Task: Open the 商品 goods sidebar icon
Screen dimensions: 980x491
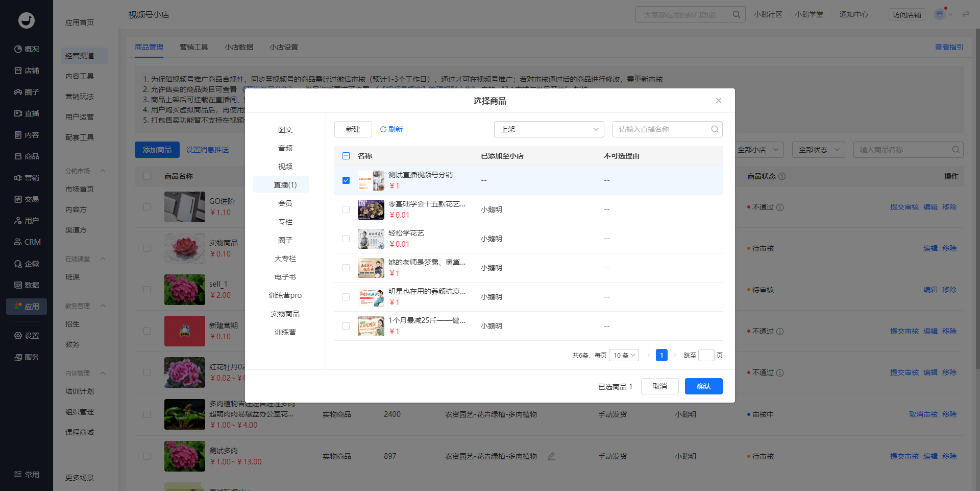Action: pos(18,156)
